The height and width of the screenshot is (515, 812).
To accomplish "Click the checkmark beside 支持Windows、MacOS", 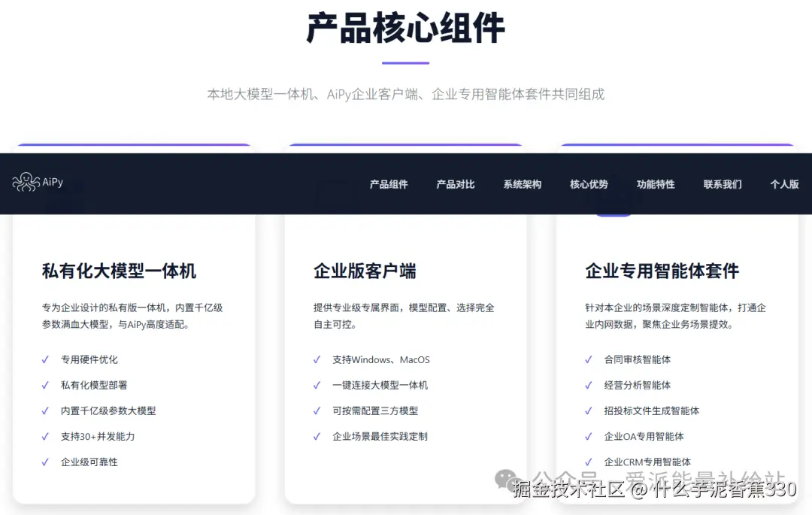I will [317, 359].
